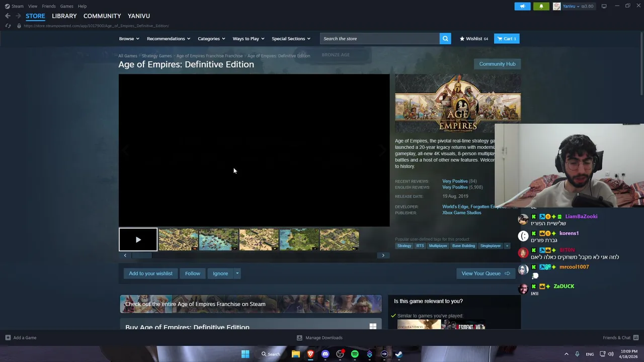Click the Steam taskbar icon
Image resolution: width=644 pixels, height=362 pixels.
click(398, 354)
